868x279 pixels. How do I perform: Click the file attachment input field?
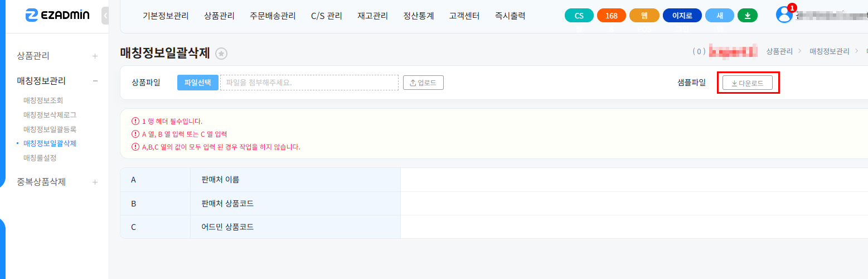click(309, 83)
